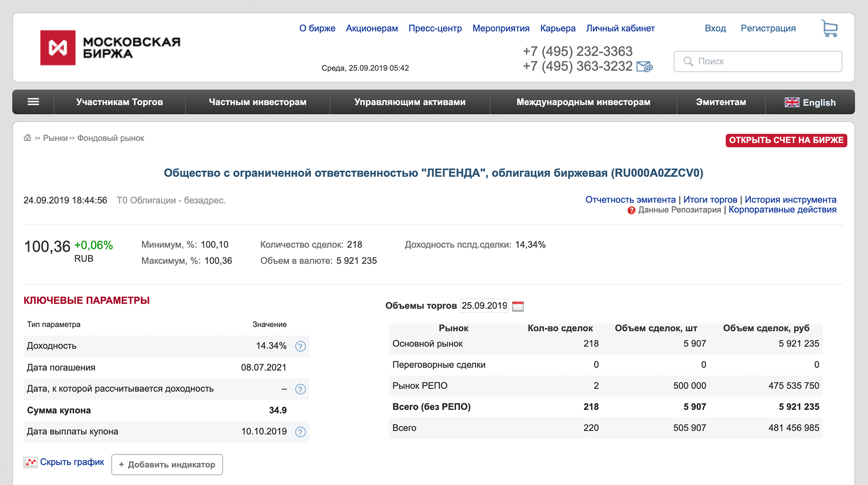868x485 pixels.
Task: Click the UK flag icon
Action: 792,102
